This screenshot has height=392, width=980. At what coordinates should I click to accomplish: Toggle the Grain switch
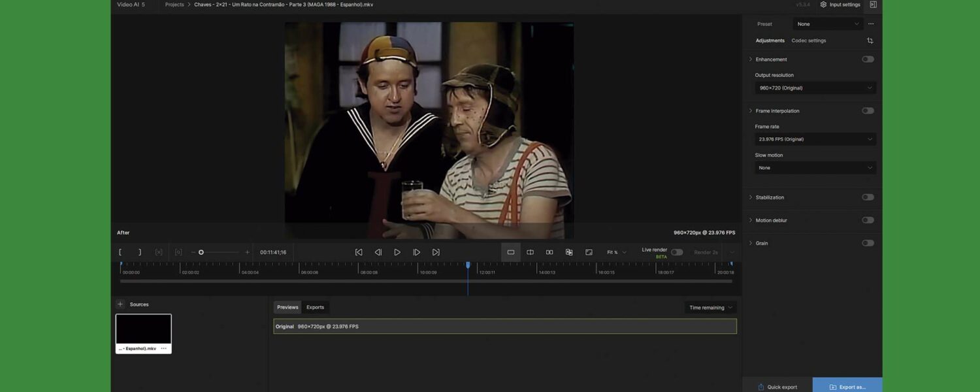[868, 243]
